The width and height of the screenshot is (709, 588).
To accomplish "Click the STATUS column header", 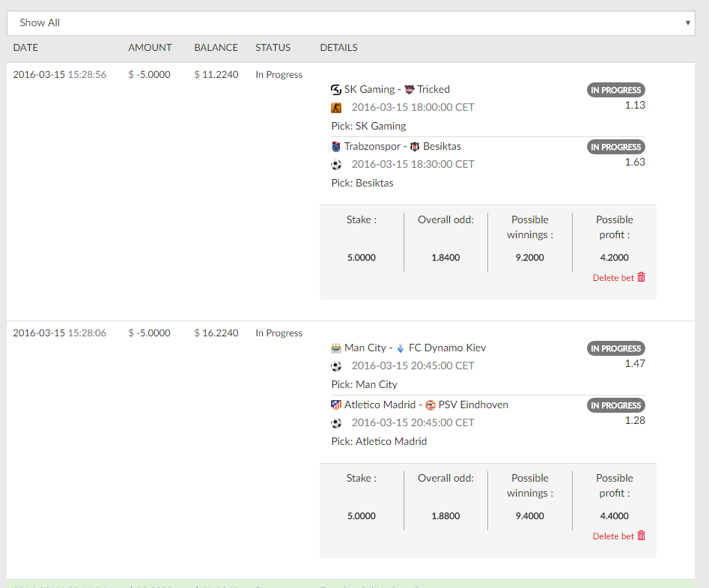I will click(273, 47).
